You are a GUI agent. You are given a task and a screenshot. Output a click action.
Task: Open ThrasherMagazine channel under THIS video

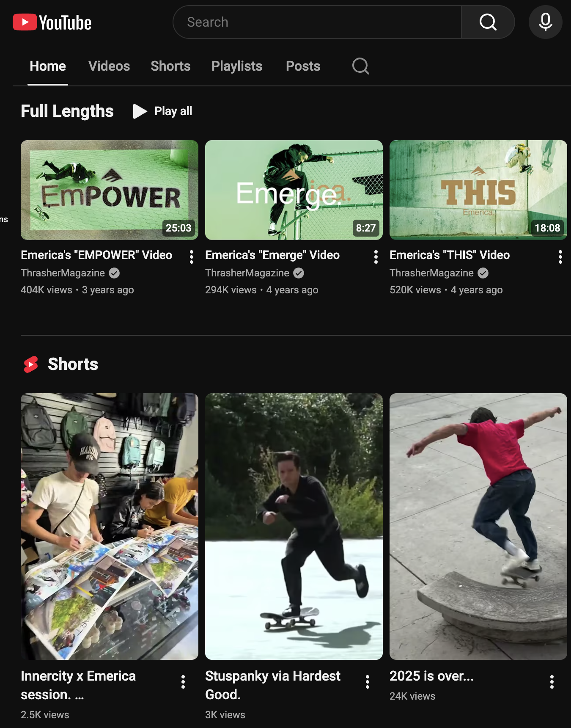(x=431, y=273)
